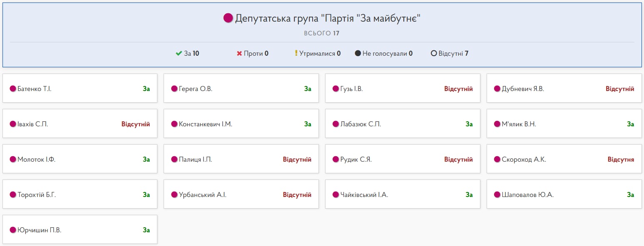Click the red cross icon beside Проти
Viewport: 644px width, 246px height.
[239, 54]
